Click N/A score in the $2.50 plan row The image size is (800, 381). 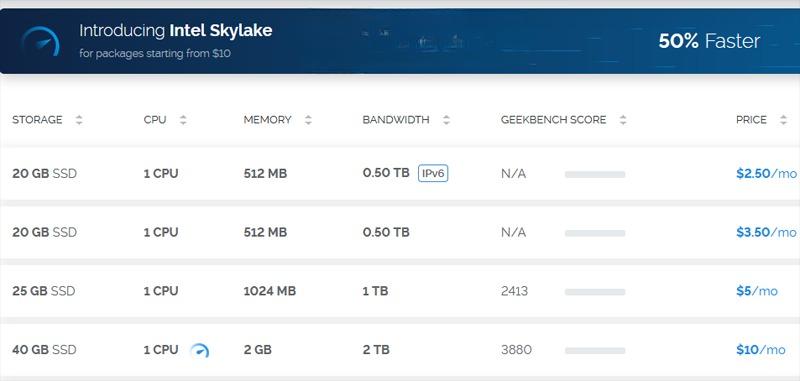click(x=513, y=173)
